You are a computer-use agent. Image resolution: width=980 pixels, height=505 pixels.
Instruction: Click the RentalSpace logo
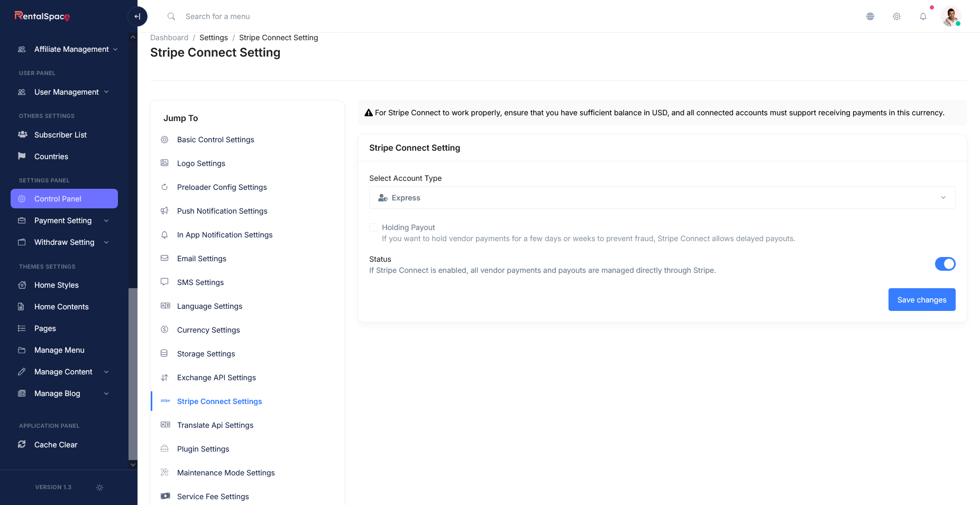tap(42, 16)
